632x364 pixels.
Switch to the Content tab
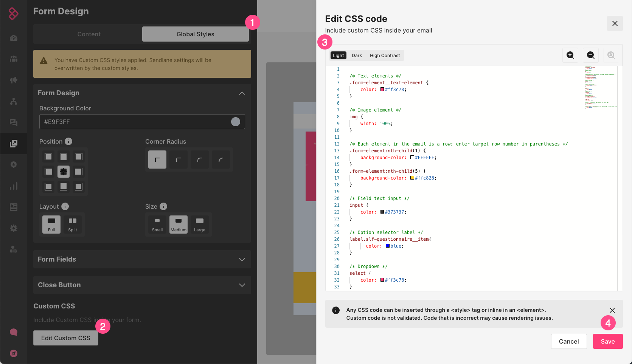(x=89, y=34)
